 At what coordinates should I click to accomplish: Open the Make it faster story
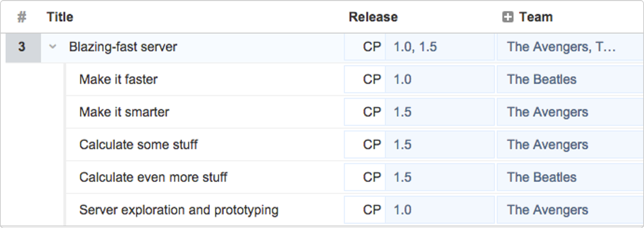pyautogui.click(x=118, y=80)
